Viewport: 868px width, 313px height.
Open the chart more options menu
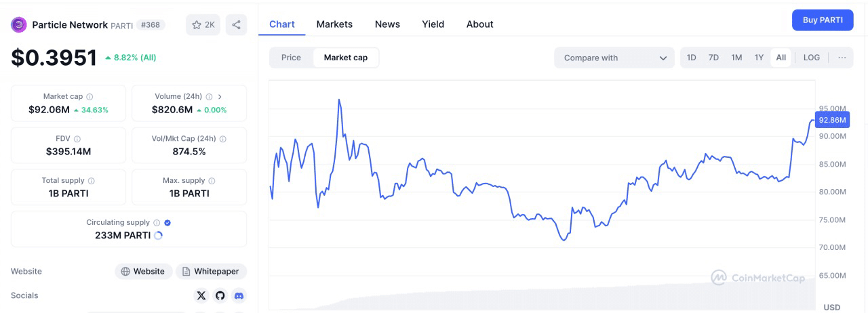(x=842, y=58)
